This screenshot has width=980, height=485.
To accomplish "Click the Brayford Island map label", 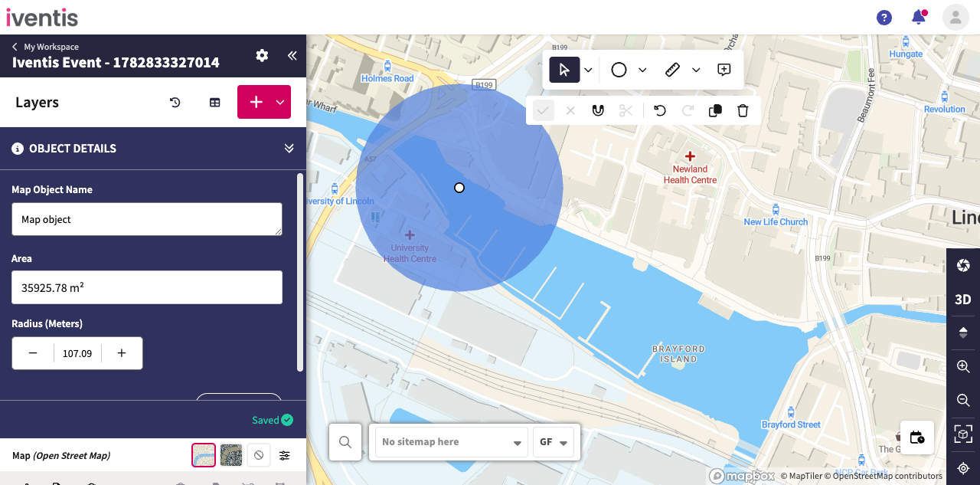I will (678, 354).
